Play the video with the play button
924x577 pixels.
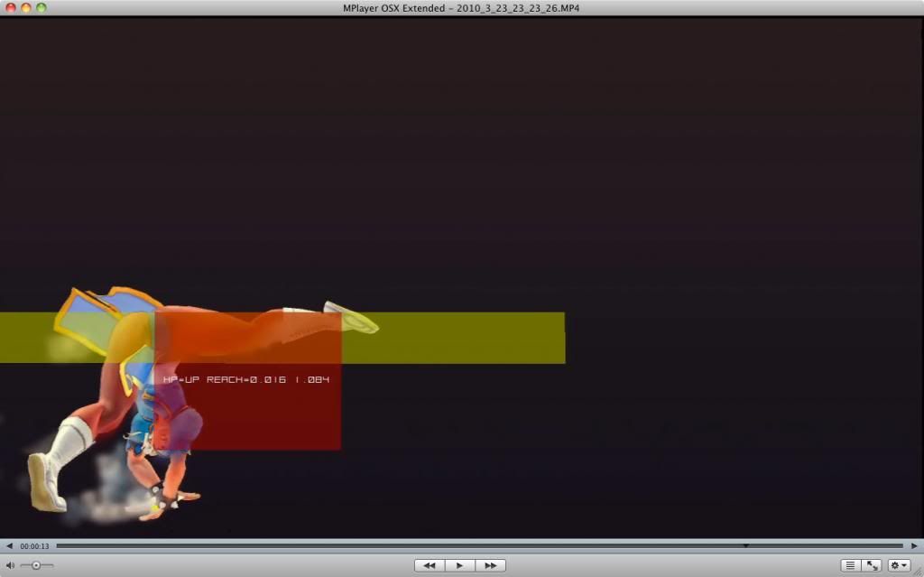point(459,565)
